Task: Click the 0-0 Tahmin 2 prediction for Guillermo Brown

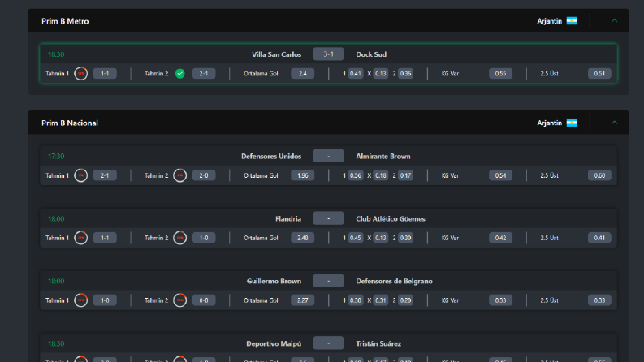Action: (x=204, y=300)
